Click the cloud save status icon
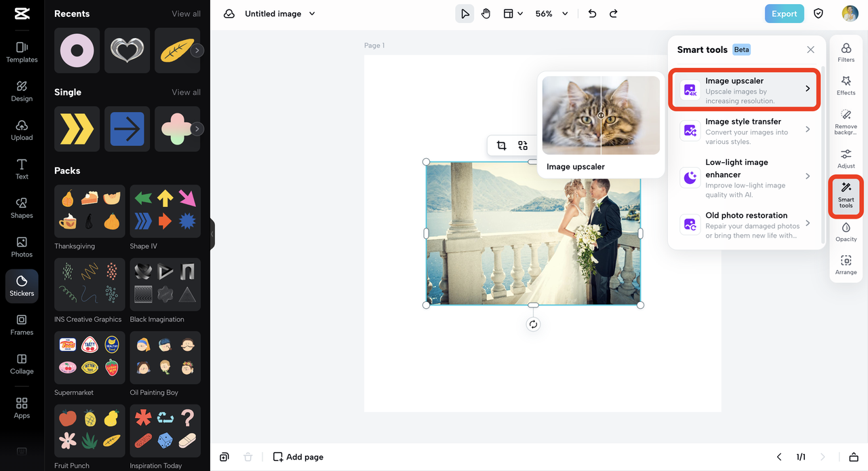This screenshot has height=471, width=868. coord(229,14)
